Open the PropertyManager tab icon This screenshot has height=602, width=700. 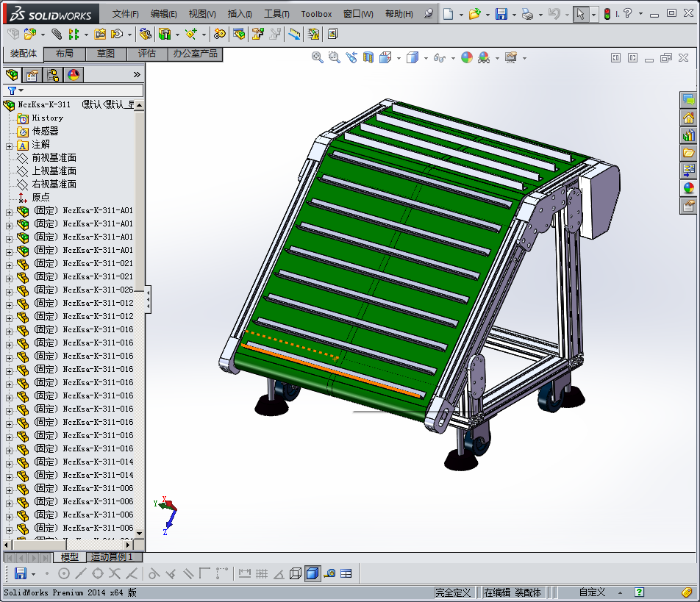32,74
